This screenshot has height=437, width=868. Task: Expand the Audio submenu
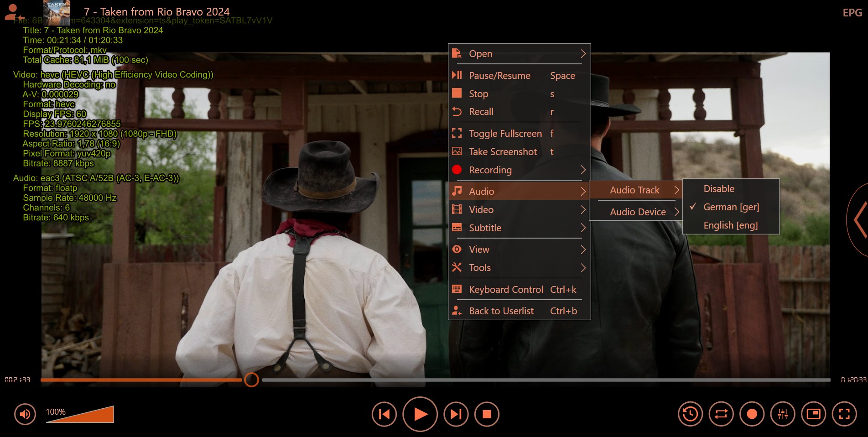pyautogui.click(x=519, y=191)
